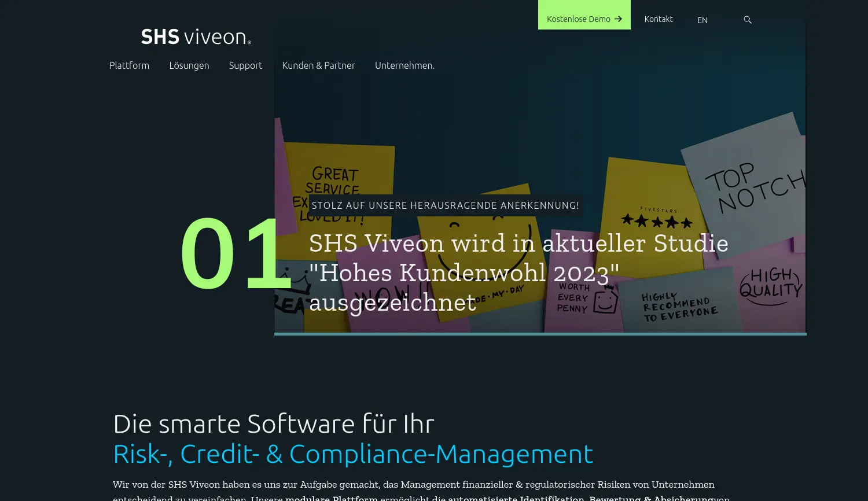The width and height of the screenshot is (868, 501).
Task: Click the STOLZ AUF UNSERE HERAUSRAGENDE ANERKENNUNG banner
Action: tap(445, 205)
